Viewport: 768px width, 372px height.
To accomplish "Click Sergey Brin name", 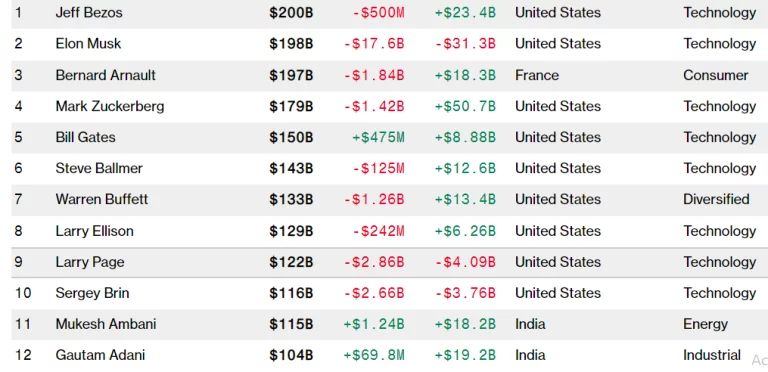I will coord(92,293).
